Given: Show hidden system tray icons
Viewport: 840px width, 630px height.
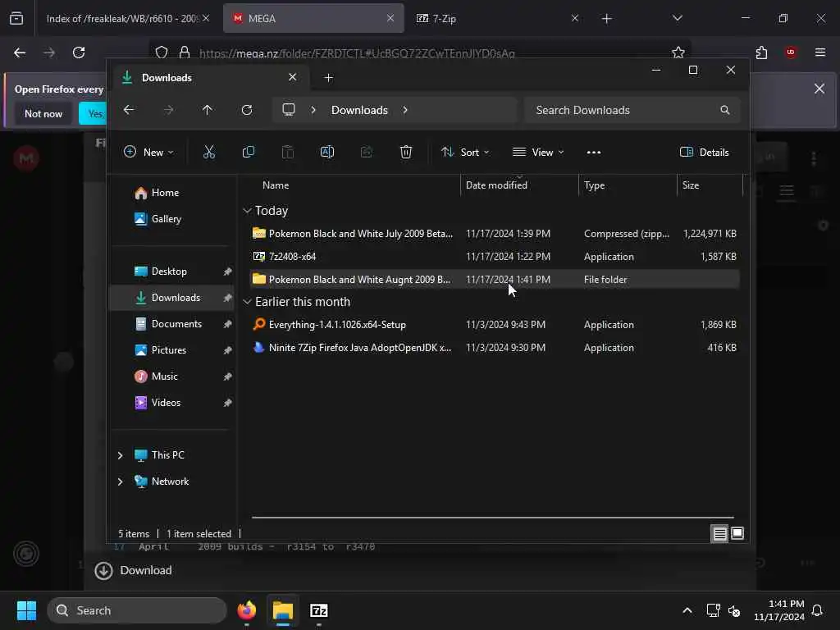Looking at the screenshot, I should 687,610.
